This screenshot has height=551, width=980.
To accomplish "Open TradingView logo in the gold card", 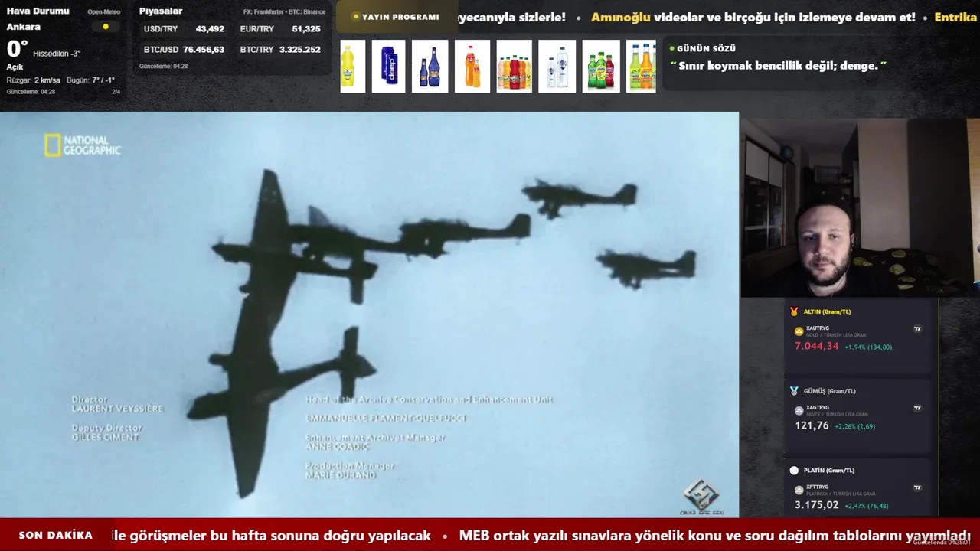I will pos(917,329).
